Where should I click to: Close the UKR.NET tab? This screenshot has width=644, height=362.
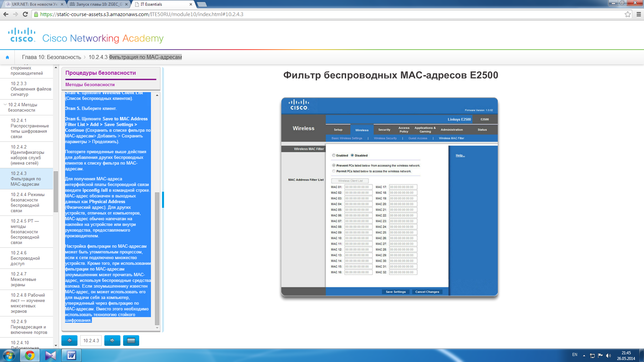tap(62, 4)
